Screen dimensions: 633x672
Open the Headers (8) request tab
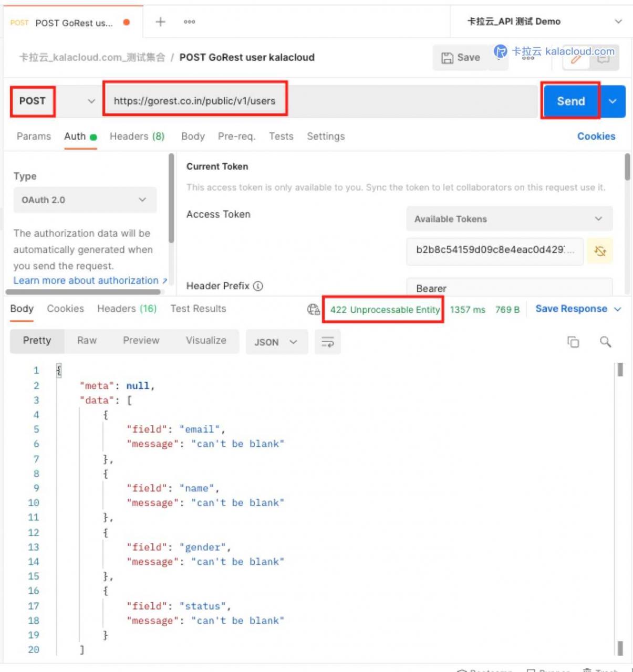(137, 136)
